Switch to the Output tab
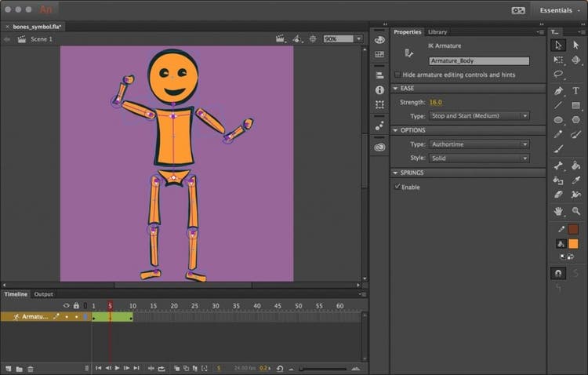This screenshot has height=375, width=588. coord(44,294)
